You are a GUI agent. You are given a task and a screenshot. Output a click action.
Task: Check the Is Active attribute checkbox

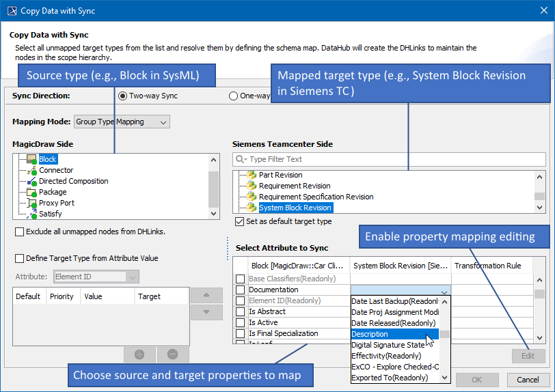click(241, 322)
